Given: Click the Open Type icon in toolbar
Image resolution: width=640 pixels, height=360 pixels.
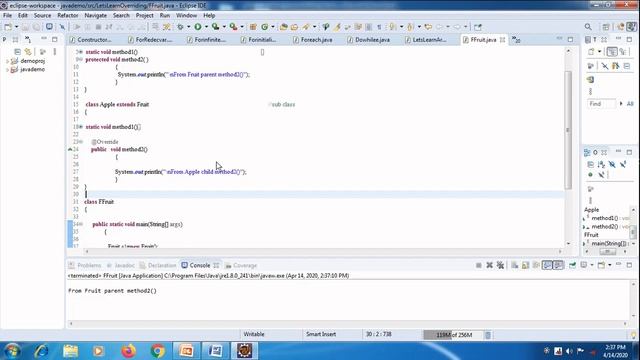Looking at the screenshot, I should coord(283,27).
